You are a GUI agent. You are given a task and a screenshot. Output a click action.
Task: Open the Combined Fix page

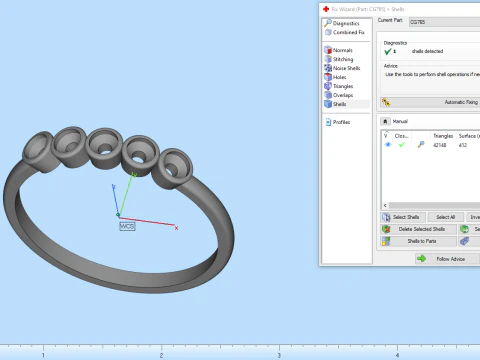pyautogui.click(x=345, y=32)
